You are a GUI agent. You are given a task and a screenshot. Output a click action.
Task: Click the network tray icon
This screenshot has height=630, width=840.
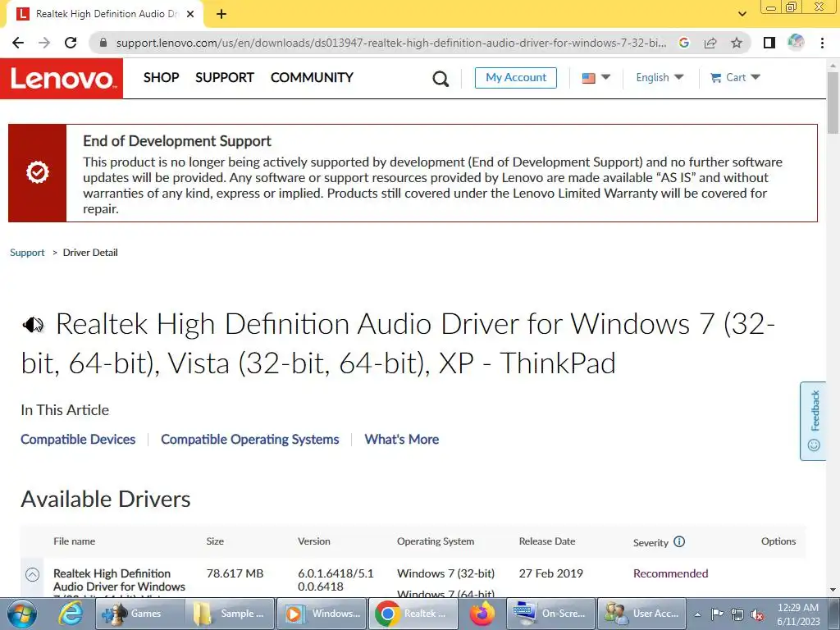pyautogui.click(x=737, y=614)
